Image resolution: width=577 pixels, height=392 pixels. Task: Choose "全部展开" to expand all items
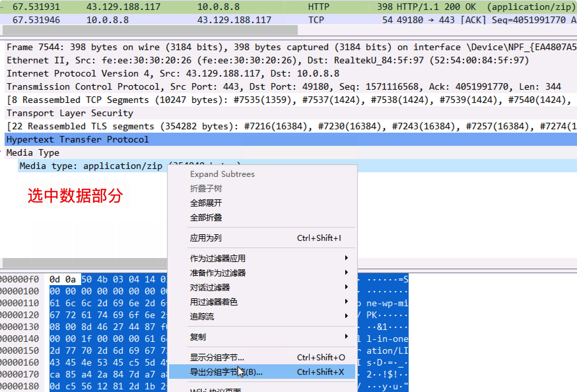pyautogui.click(x=205, y=203)
